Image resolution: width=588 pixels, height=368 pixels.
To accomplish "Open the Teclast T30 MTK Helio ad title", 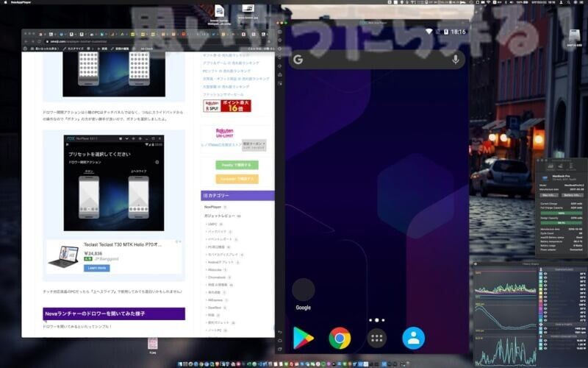I will 123,244.
